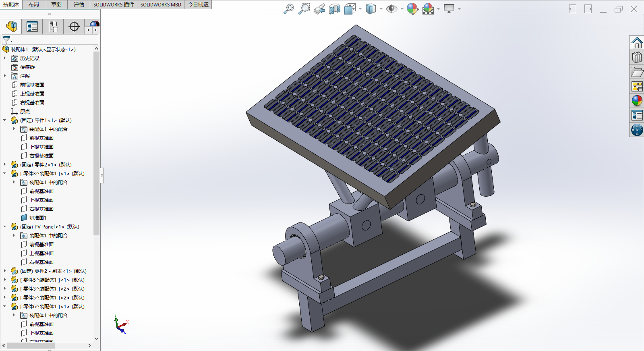644x351 pixels.
Task: Switch to the 草图 tab
Action: point(56,4)
